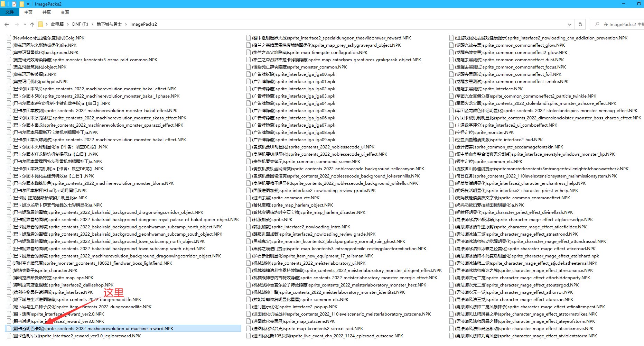The image size is (644, 346).
Task: Refresh the ImagePacks2 folder view
Action: [x=580, y=24]
